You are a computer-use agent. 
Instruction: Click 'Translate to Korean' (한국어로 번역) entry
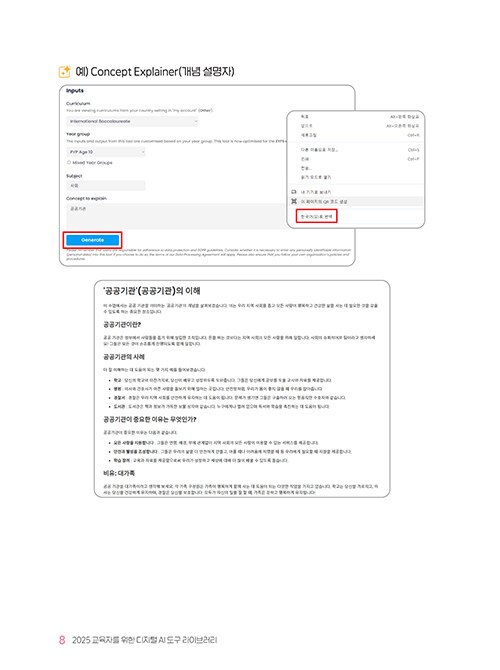[316, 217]
